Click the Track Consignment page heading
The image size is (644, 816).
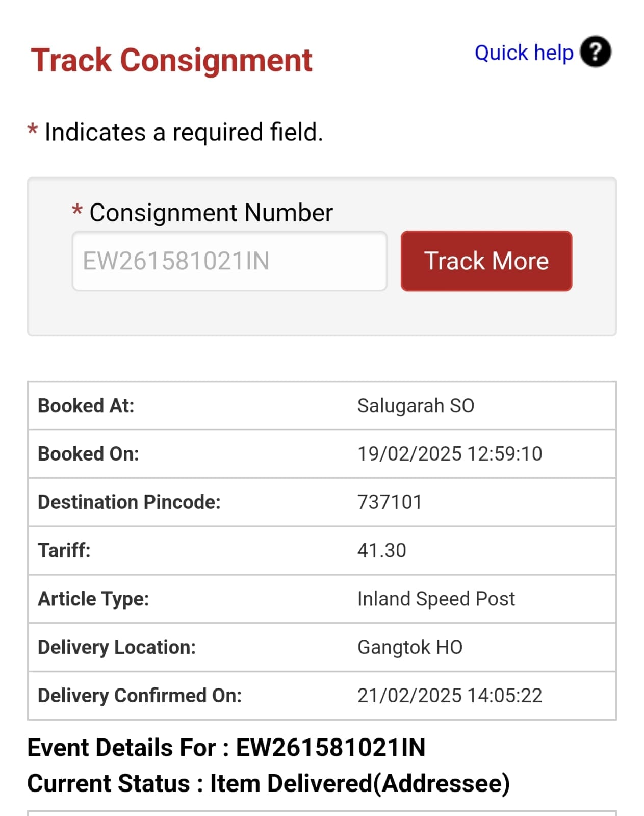click(x=171, y=60)
